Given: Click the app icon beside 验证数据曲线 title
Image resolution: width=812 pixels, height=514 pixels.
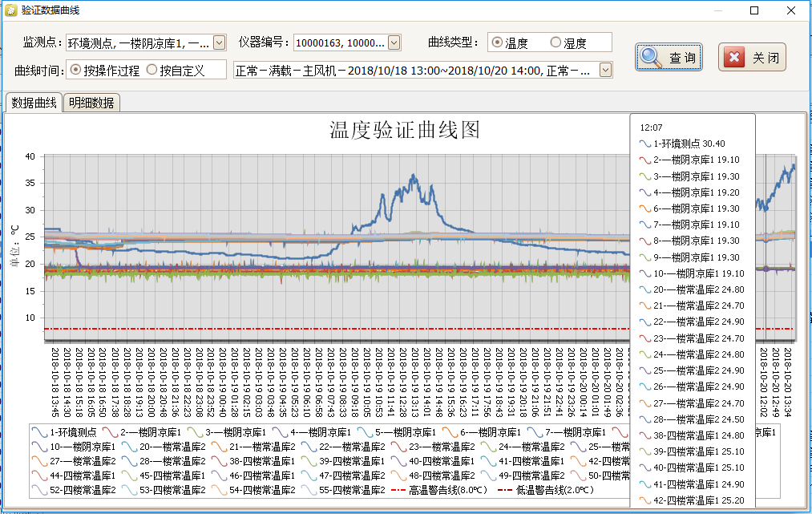Looking at the screenshot, I should click(x=11, y=10).
